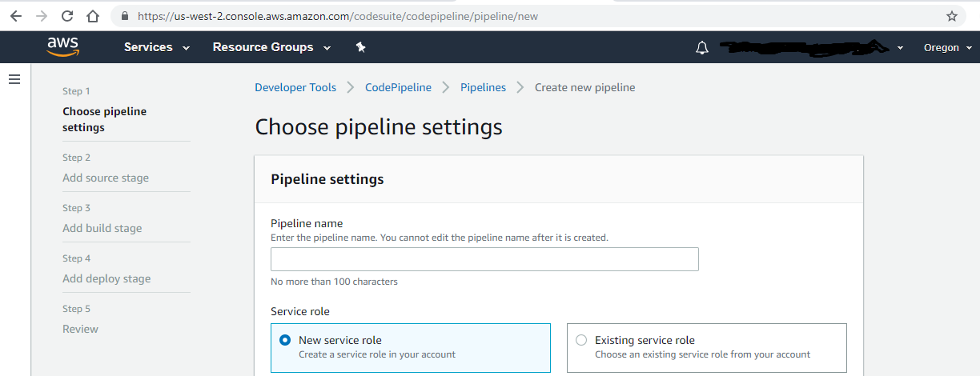The height and width of the screenshot is (376, 980).
Task: Go to the CodePipeline breadcrumb link
Action: pyautogui.click(x=398, y=87)
